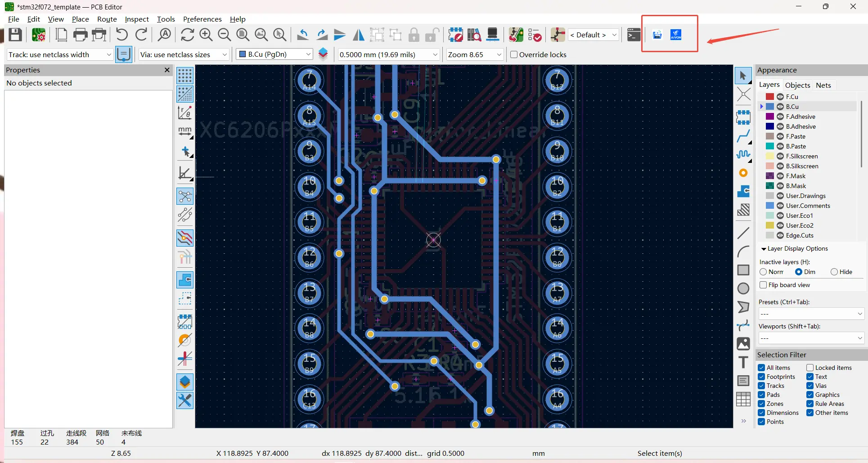Rotate the selection counterclockwise

coord(303,35)
